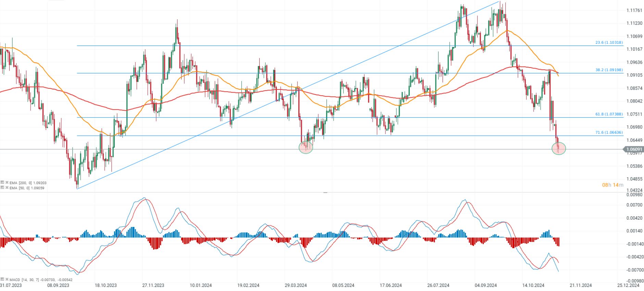Click the 25.12.2024 date on time axis
Image resolution: width=644 pixels, height=291 pixels.
(x=628, y=285)
